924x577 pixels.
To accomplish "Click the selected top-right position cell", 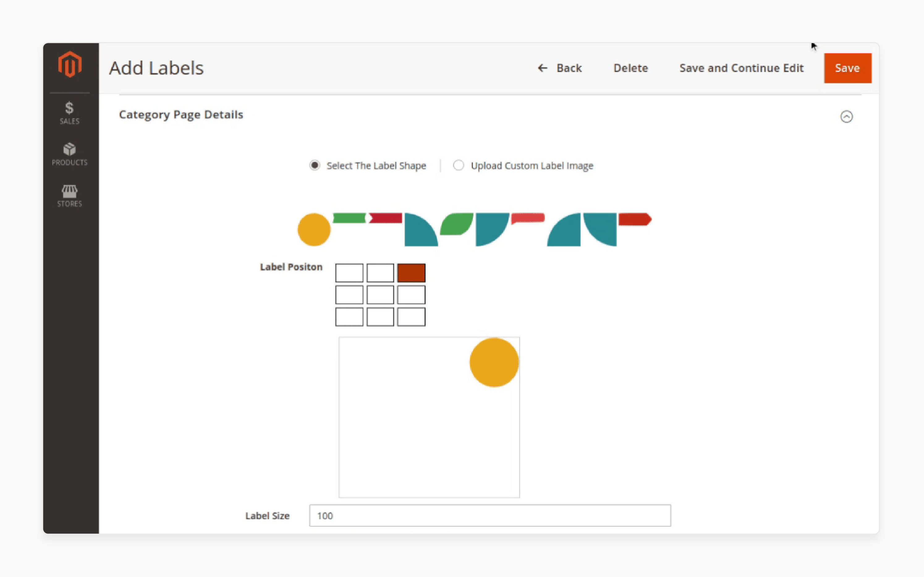I will tap(411, 273).
